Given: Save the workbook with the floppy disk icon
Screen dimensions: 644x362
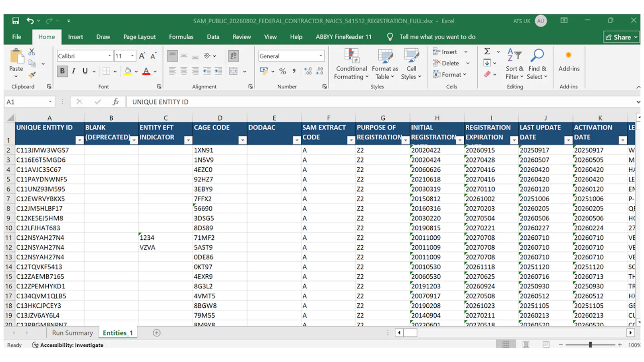Looking at the screenshot, I should [x=16, y=21].
